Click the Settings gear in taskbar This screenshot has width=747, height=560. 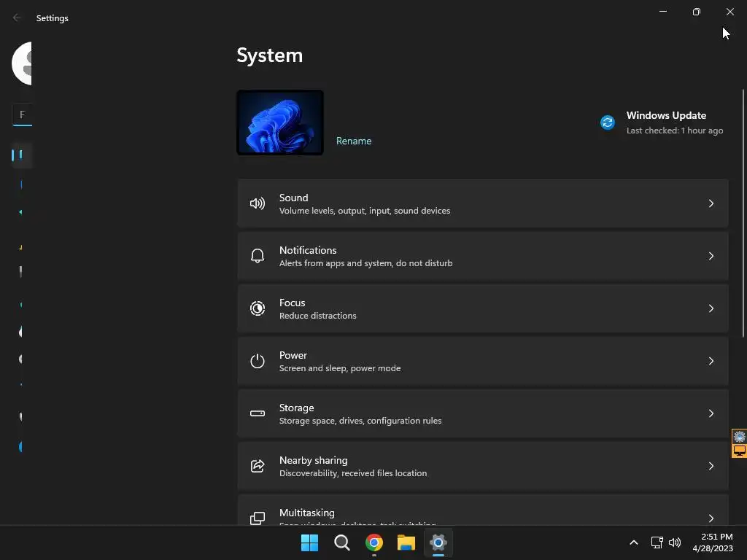438,542
